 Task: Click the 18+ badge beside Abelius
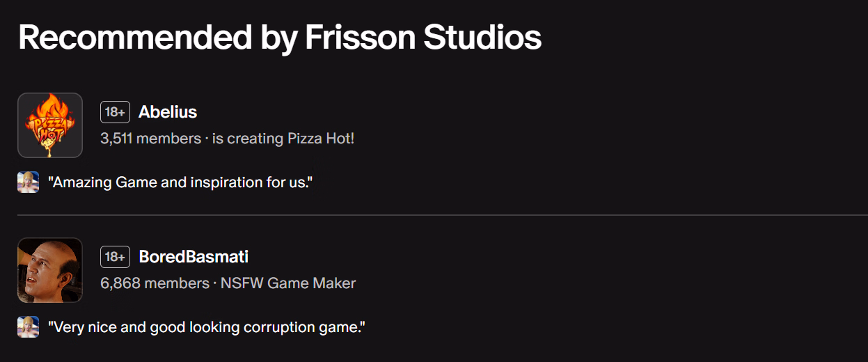tap(115, 112)
